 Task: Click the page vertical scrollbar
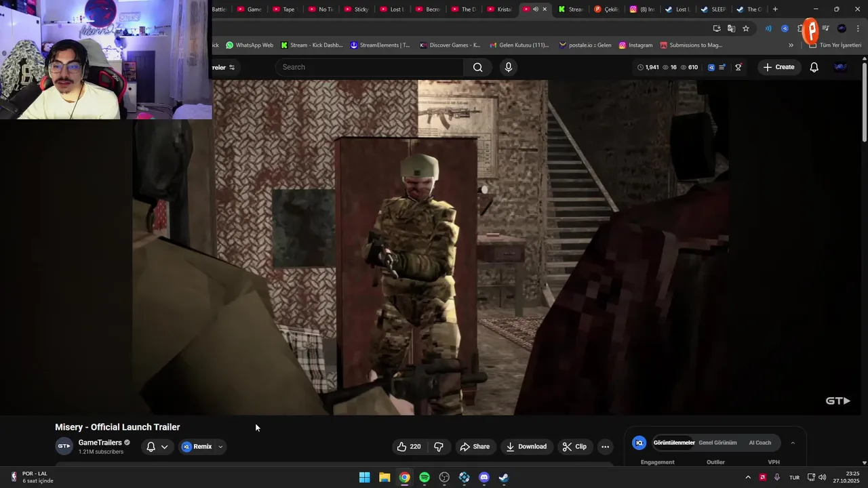[865, 102]
